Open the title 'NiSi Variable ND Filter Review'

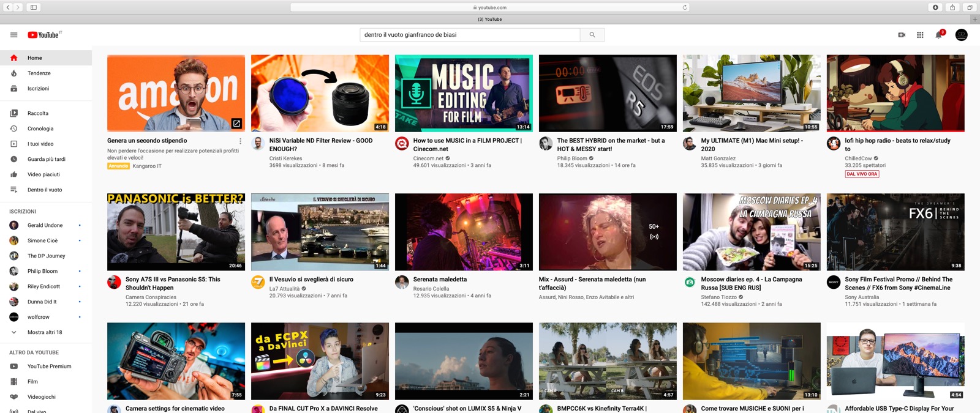click(x=321, y=144)
